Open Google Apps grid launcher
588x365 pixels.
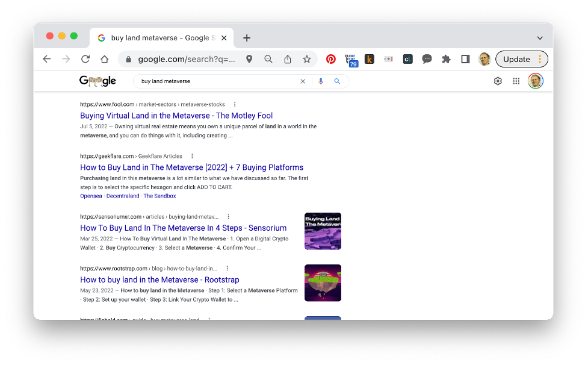(516, 81)
